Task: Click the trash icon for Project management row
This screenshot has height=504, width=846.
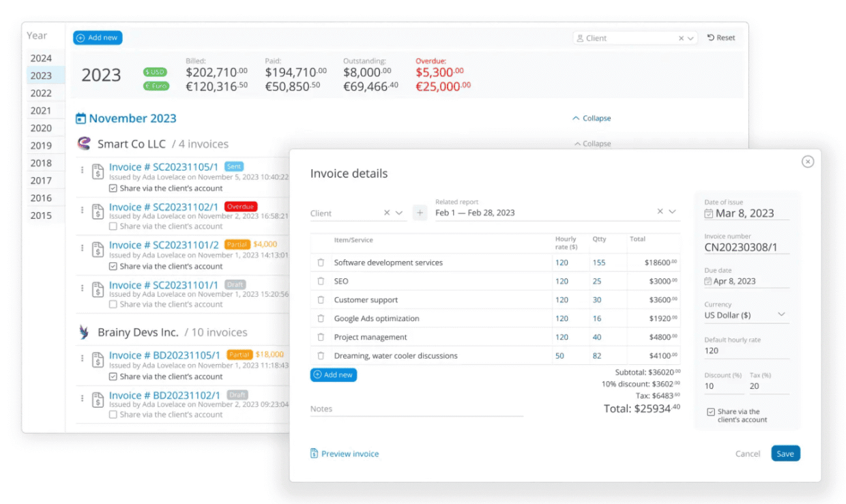Action: coord(321,337)
